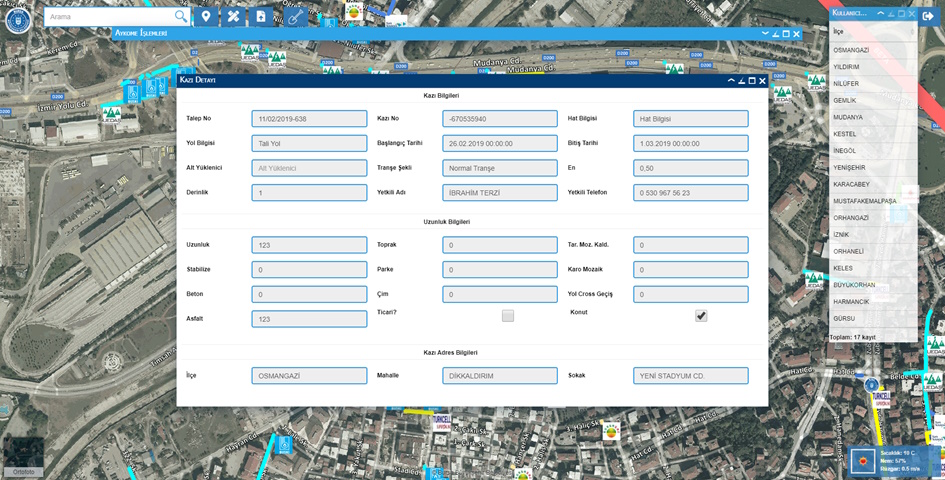Choose BÜYÜKORHAN from the district list
Screen dimensions: 945x480
point(854,285)
